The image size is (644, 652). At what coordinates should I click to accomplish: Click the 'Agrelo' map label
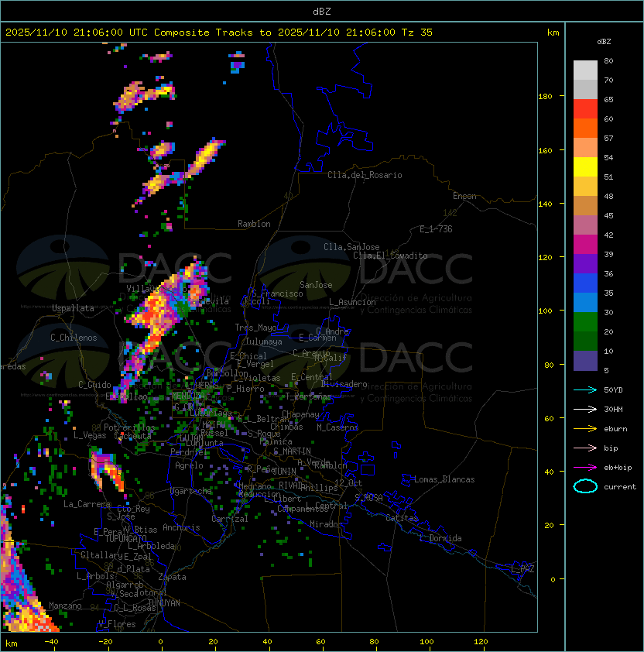coord(189,465)
